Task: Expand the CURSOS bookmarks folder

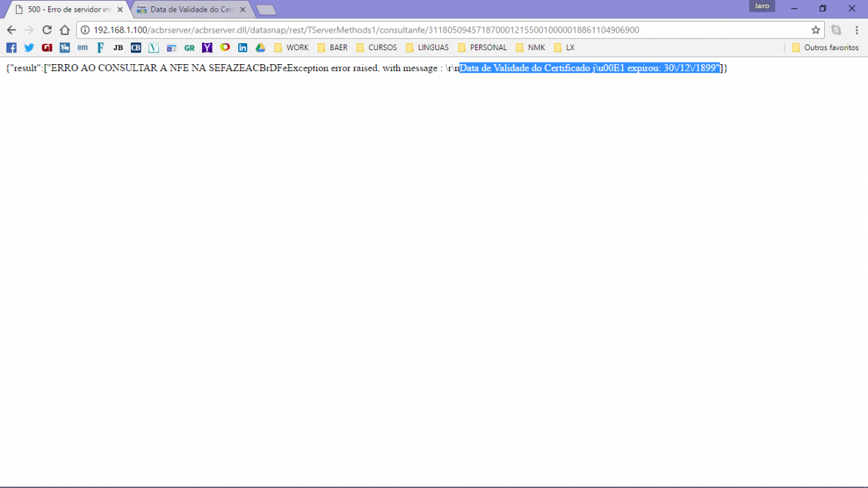Action: [376, 47]
